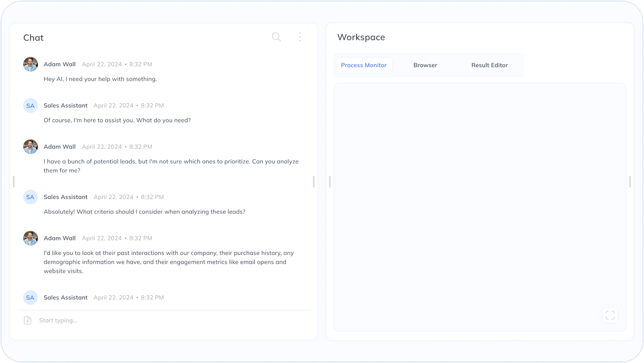The height and width of the screenshot is (363, 644).
Task: Click the SA avatar on the bottom-most message
Action: click(x=30, y=297)
